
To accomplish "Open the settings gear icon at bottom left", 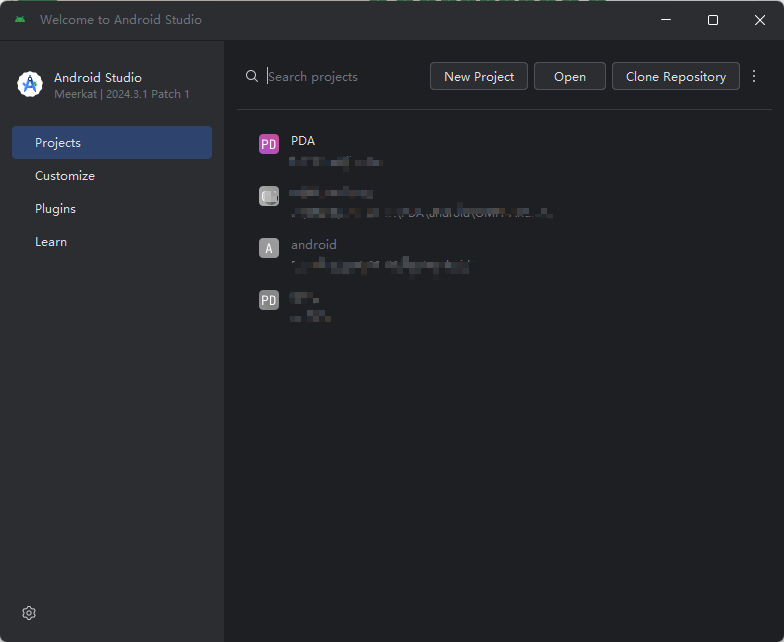I will coord(29,613).
